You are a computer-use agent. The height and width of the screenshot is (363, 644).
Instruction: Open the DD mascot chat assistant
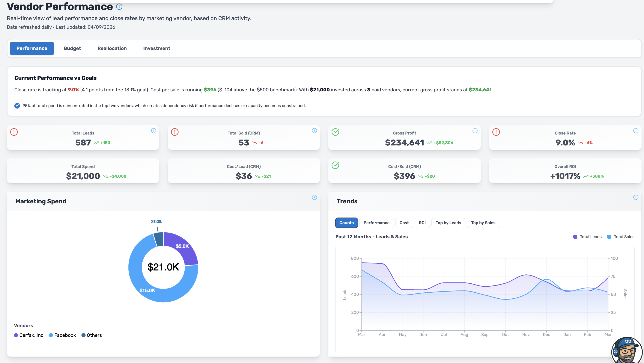coord(627,350)
